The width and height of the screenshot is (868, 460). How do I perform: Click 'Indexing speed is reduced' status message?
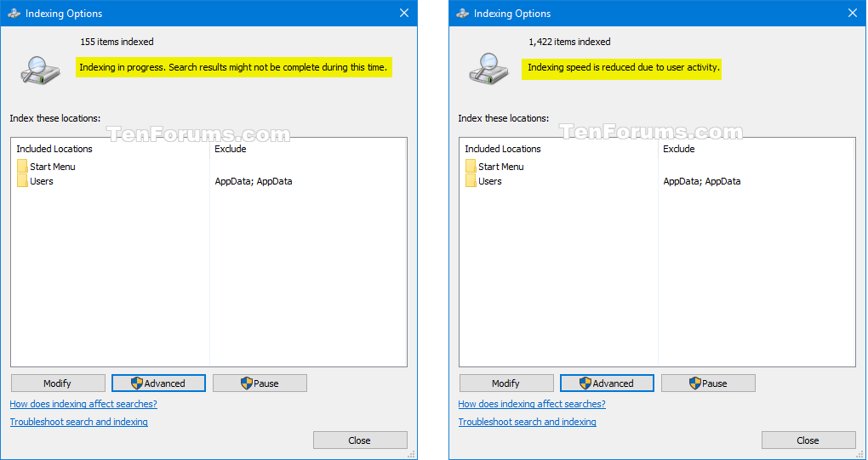tap(623, 67)
